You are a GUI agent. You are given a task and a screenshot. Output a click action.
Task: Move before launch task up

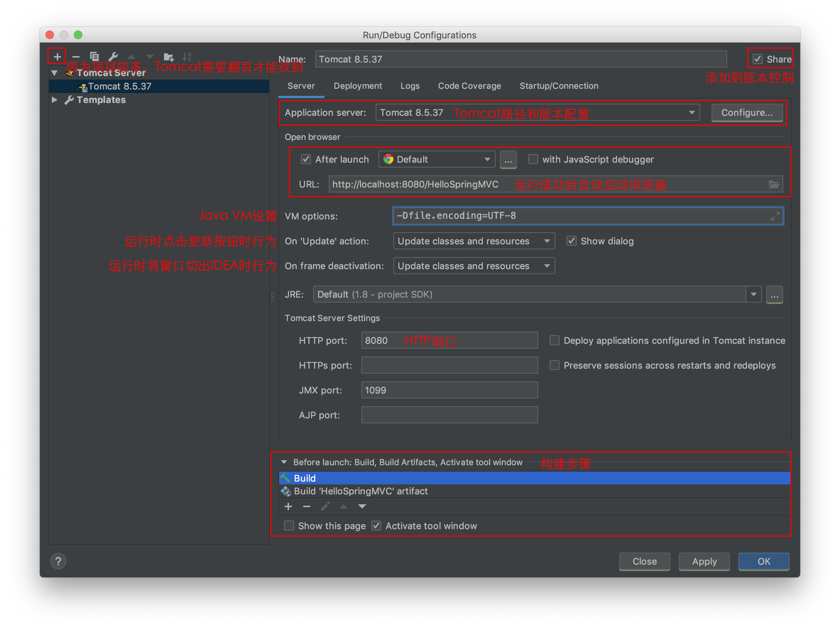pyautogui.click(x=344, y=506)
